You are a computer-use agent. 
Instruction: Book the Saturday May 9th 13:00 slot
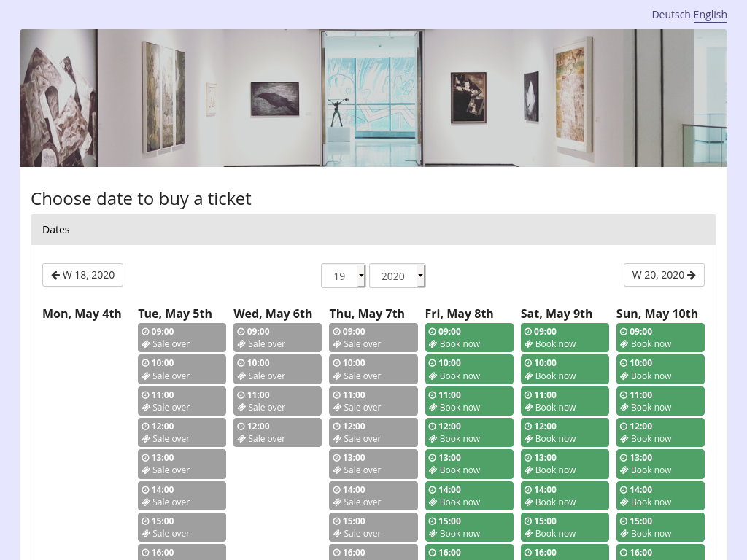[x=565, y=464]
